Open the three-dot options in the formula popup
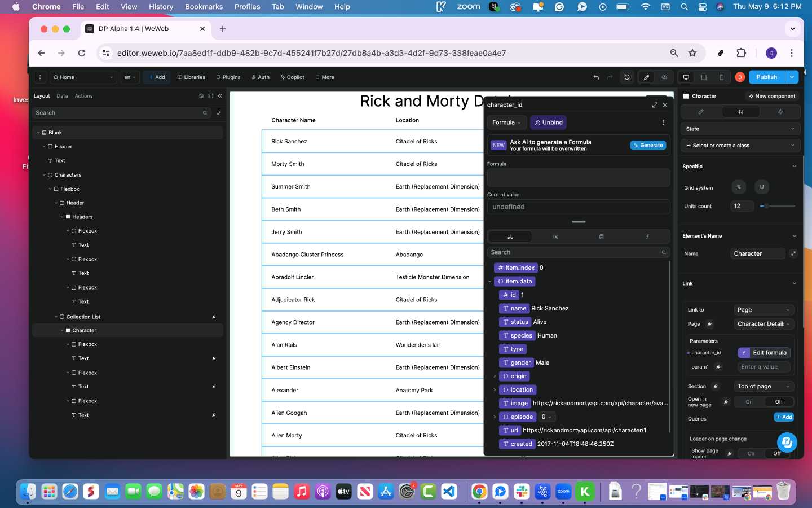Image resolution: width=812 pixels, height=508 pixels. pos(663,122)
